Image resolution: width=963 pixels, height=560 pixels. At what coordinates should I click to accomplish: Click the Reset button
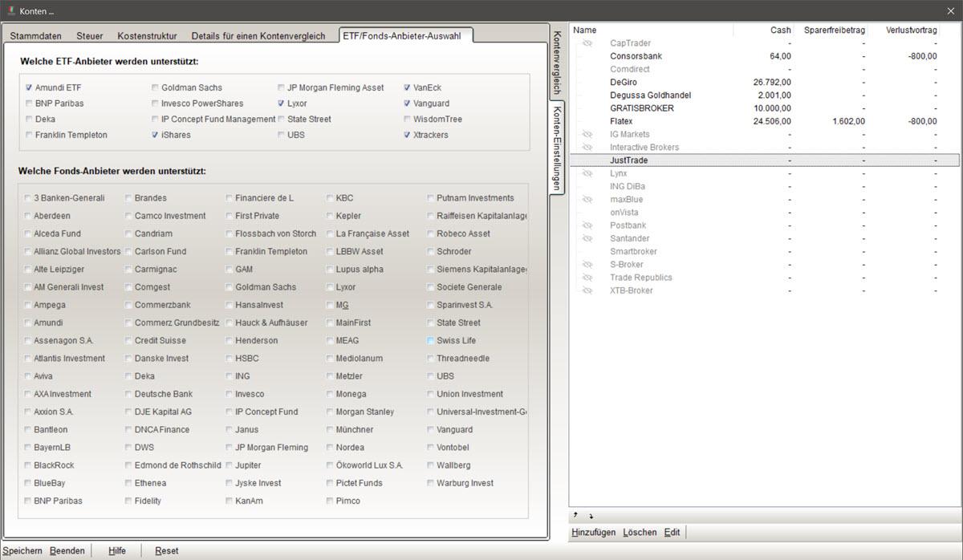tap(167, 551)
